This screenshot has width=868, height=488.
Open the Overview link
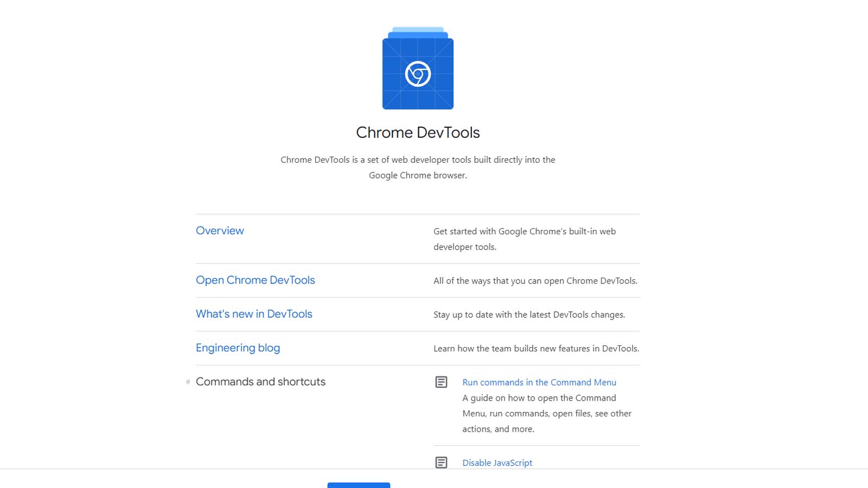pos(220,230)
